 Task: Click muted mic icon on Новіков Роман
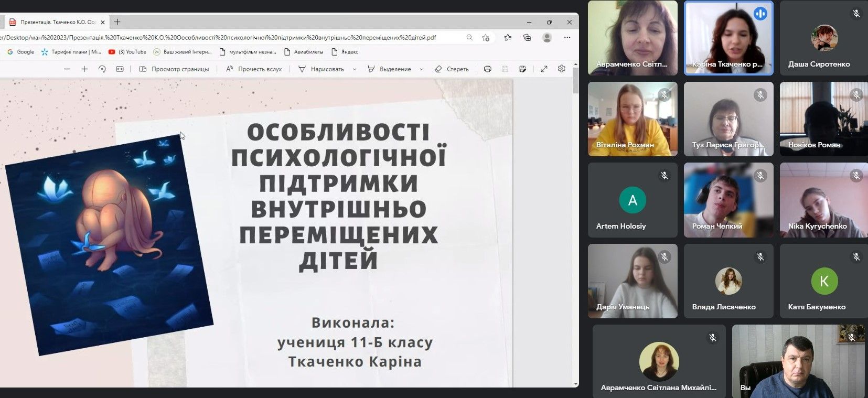[856, 95]
